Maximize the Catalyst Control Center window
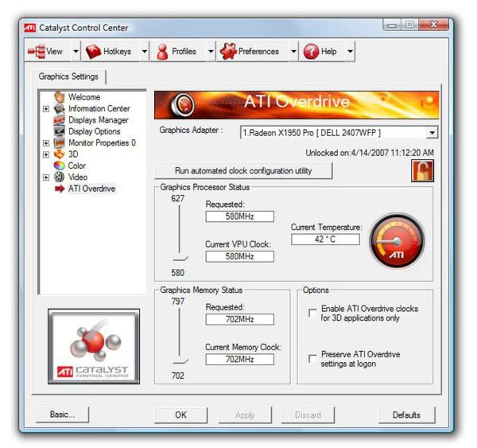The width and height of the screenshot is (477, 448). tap(410, 25)
